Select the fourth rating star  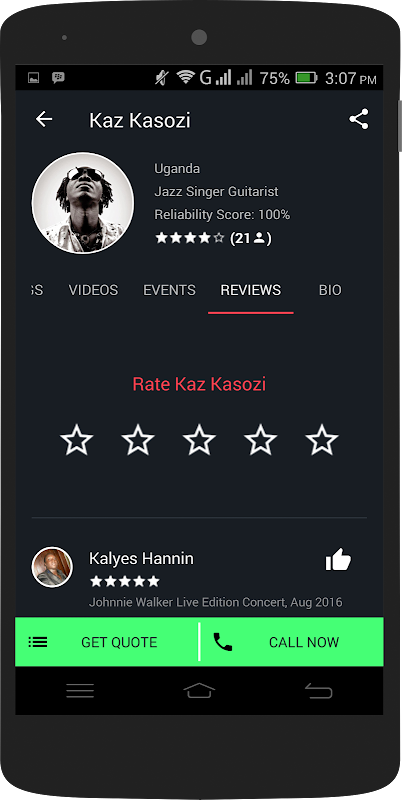tap(260, 440)
